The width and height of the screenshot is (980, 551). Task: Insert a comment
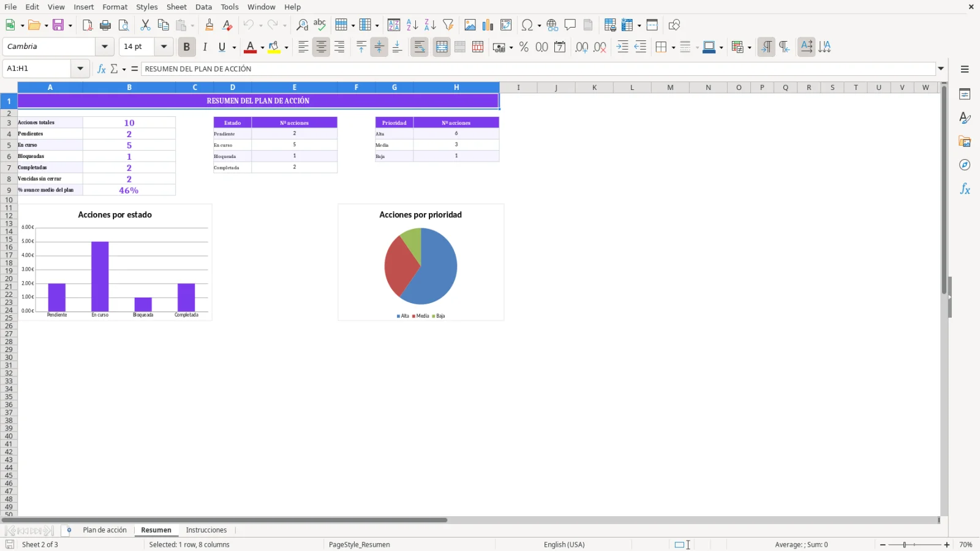point(570,25)
